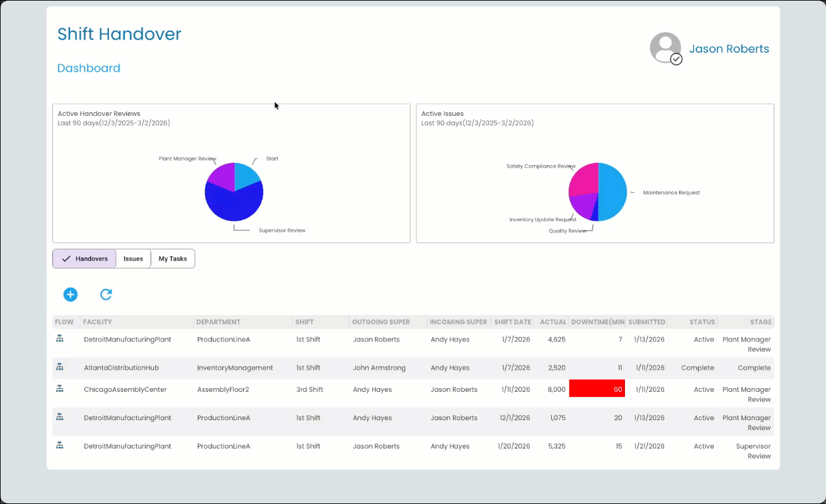
Task: Click the Maintenance Request chart label
Action: click(x=672, y=193)
